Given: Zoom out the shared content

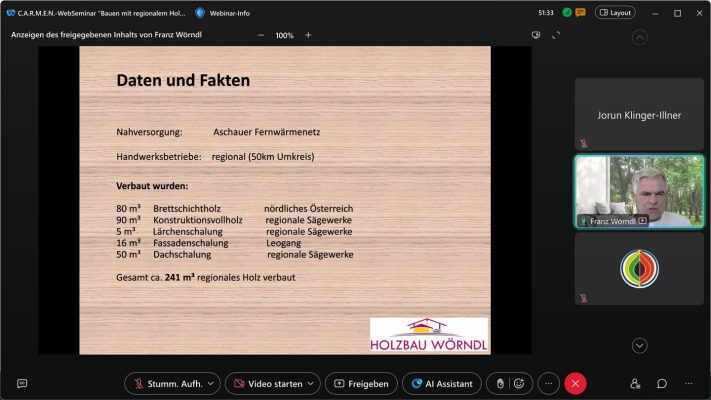Looking at the screenshot, I should coord(261,35).
